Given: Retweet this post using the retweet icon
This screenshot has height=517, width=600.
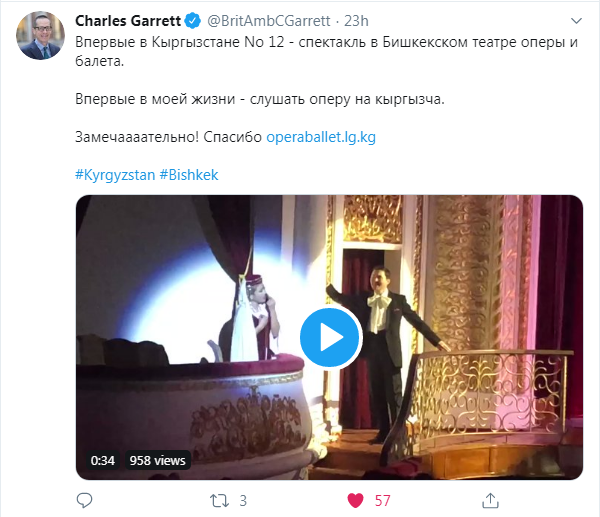Looking at the screenshot, I should click(x=219, y=501).
